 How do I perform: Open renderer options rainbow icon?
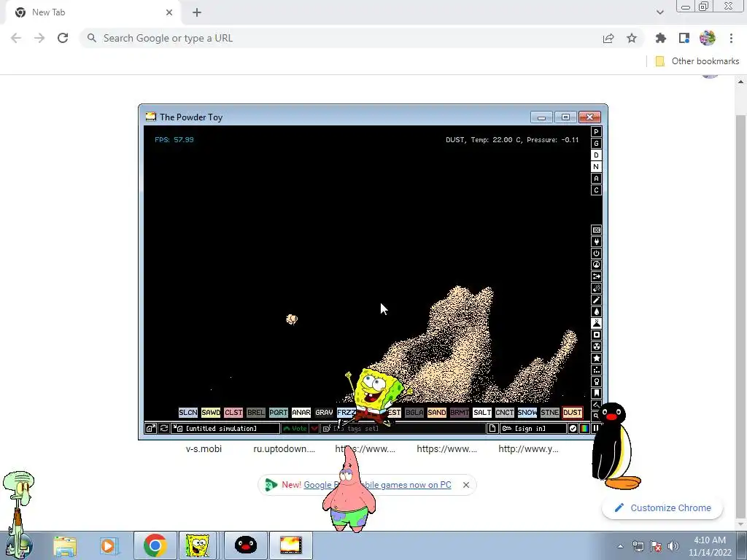584,429
